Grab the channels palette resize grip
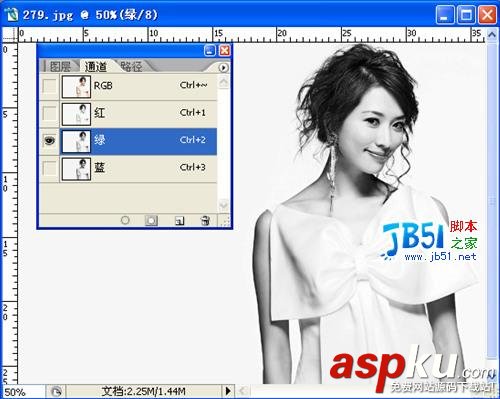Image resolution: width=500 pixels, height=399 pixels. pos(226,221)
